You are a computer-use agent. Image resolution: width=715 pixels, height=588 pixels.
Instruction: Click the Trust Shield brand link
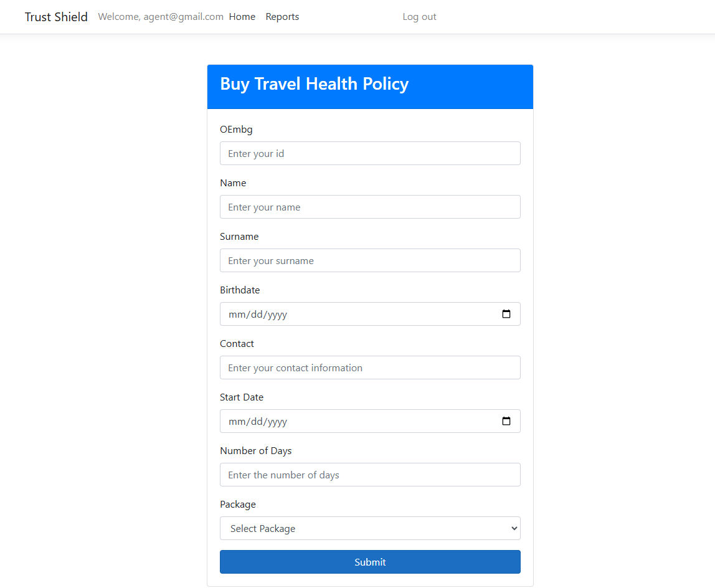tap(56, 17)
